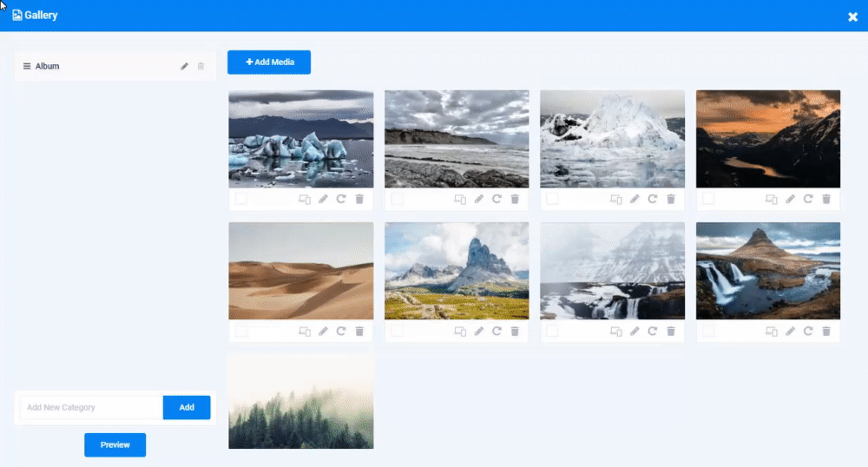868x467 pixels.
Task: Rotate the snowy waterfall image
Action: click(653, 331)
